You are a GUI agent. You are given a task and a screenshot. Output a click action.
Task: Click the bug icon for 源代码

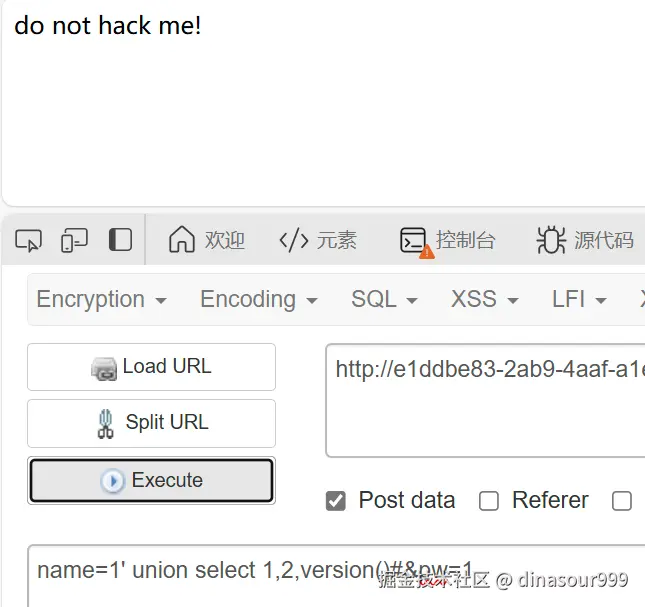coord(551,240)
